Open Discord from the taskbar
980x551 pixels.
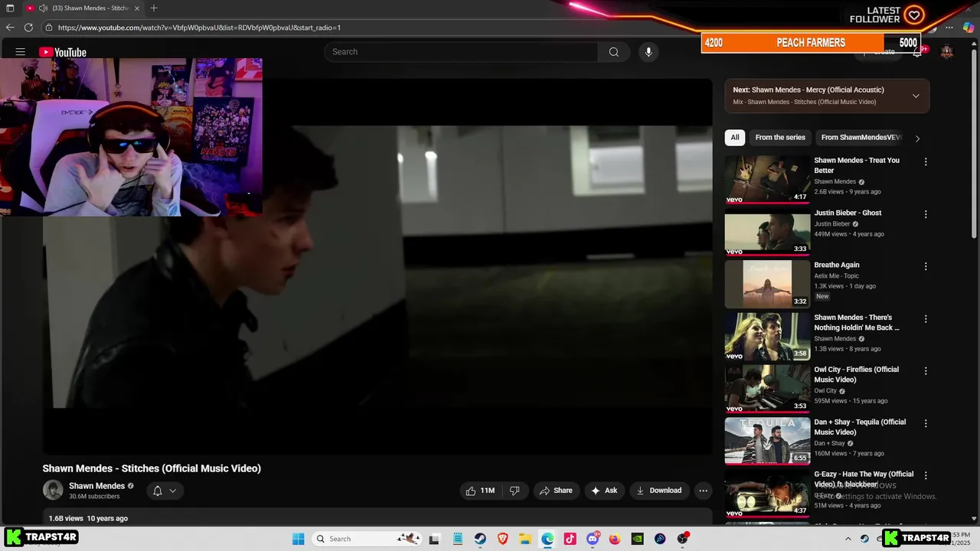(x=593, y=539)
